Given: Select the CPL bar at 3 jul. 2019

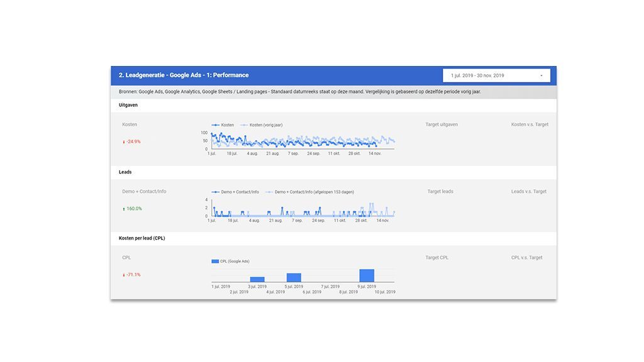Looking at the screenshot, I should [x=257, y=280].
